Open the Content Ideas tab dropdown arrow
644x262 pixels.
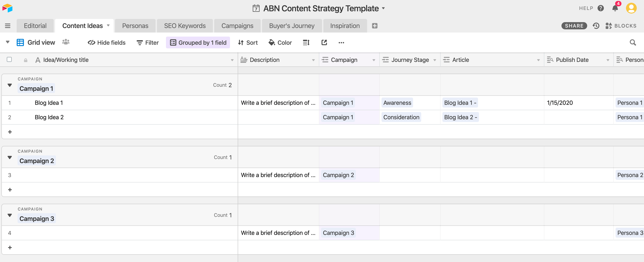coord(108,25)
